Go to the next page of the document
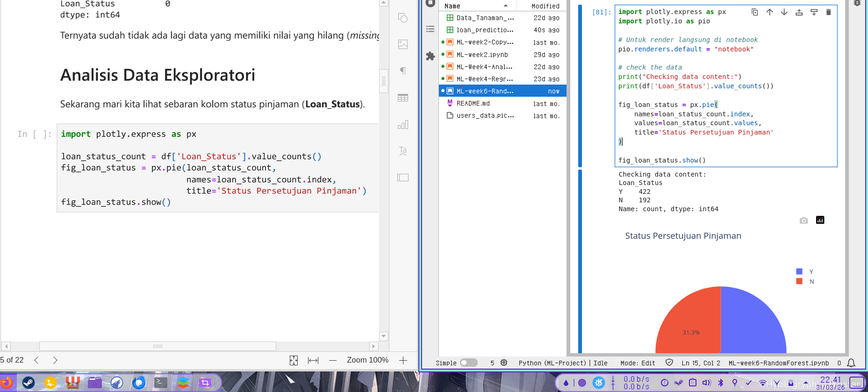 click(x=55, y=360)
